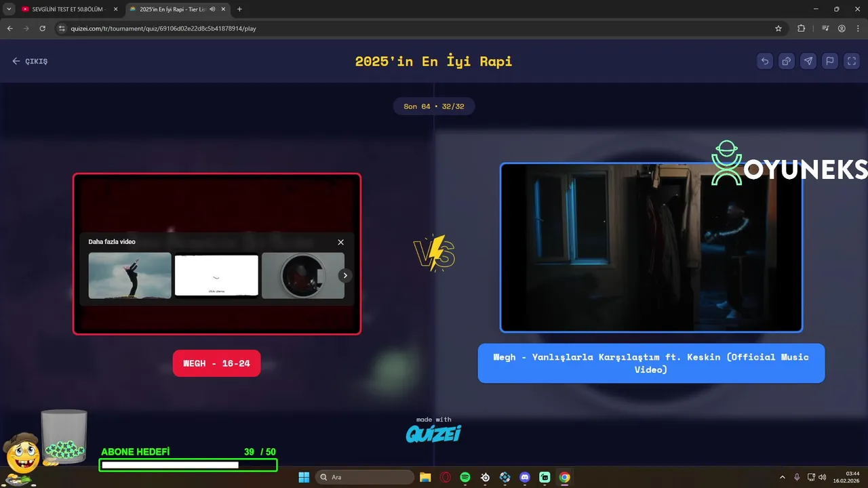Open SteelSeries app from the taskbar
The height and width of the screenshot is (488, 868).
(x=485, y=477)
